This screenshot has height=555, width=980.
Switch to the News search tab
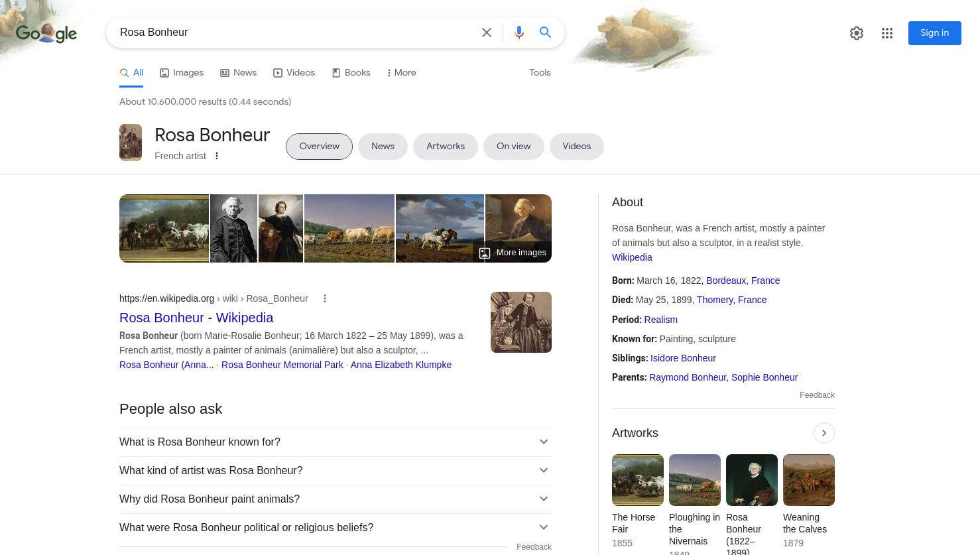pos(238,73)
